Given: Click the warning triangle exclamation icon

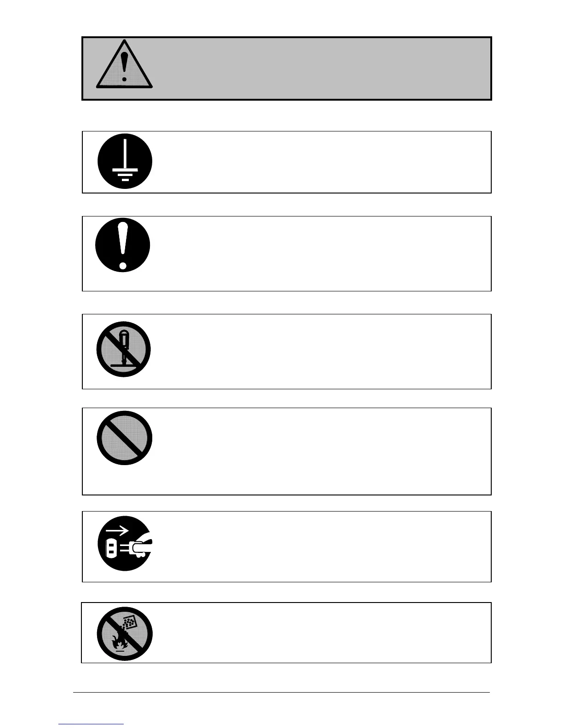Looking at the screenshot, I should (124, 64).
